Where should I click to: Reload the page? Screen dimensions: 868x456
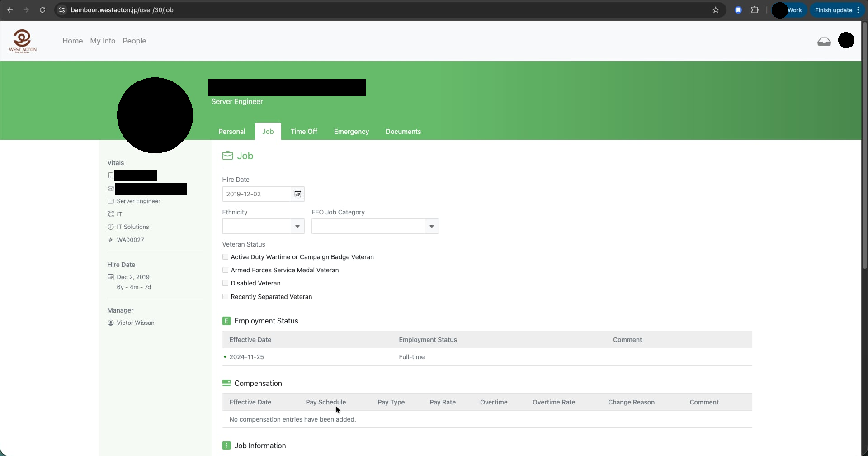pyautogui.click(x=42, y=10)
